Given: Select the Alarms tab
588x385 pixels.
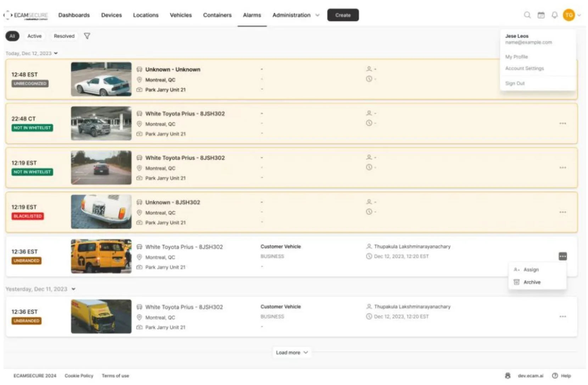Looking at the screenshot, I should 252,15.
